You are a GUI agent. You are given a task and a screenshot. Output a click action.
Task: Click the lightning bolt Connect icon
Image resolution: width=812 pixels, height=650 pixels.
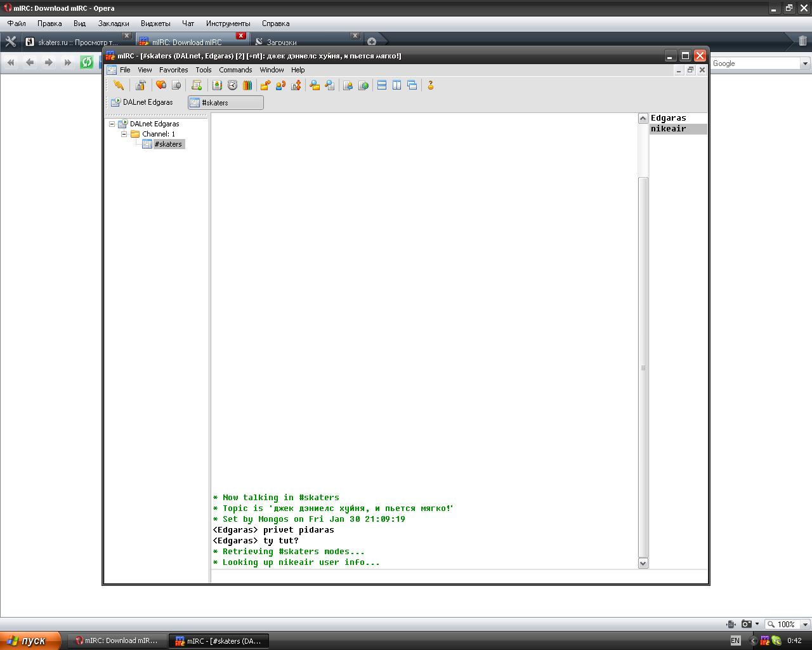[119, 85]
